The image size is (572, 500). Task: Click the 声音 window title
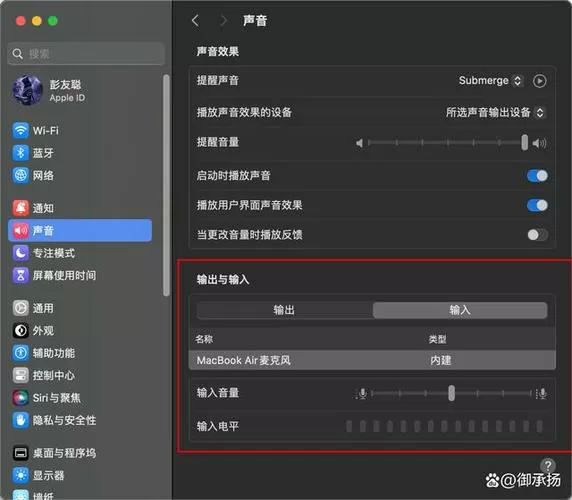click(x=255, y=20)
